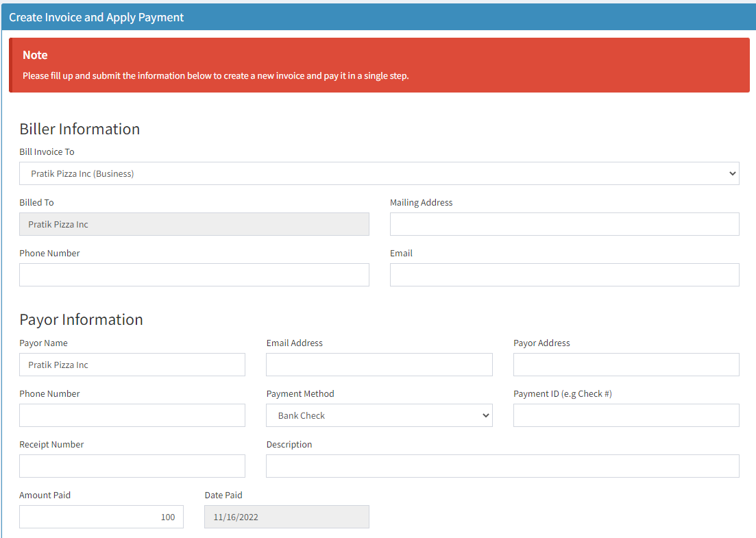Click the Receipt Number label
Viewport: 756px width, 538px height.
coord(51,445)
